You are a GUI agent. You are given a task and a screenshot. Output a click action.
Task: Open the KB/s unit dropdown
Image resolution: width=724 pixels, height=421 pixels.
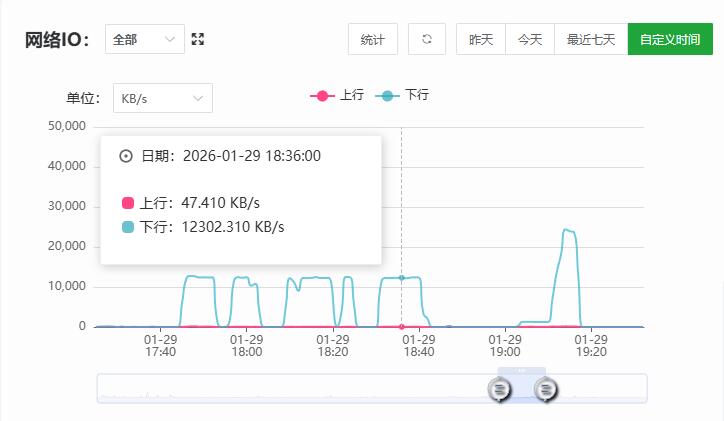(x=163, y=98)
